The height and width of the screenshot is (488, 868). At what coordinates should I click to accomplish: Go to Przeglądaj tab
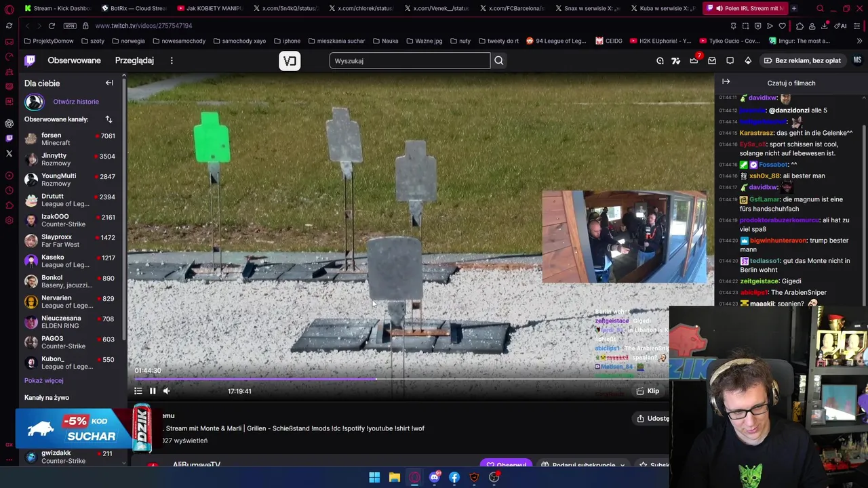(x=134, y=60)
